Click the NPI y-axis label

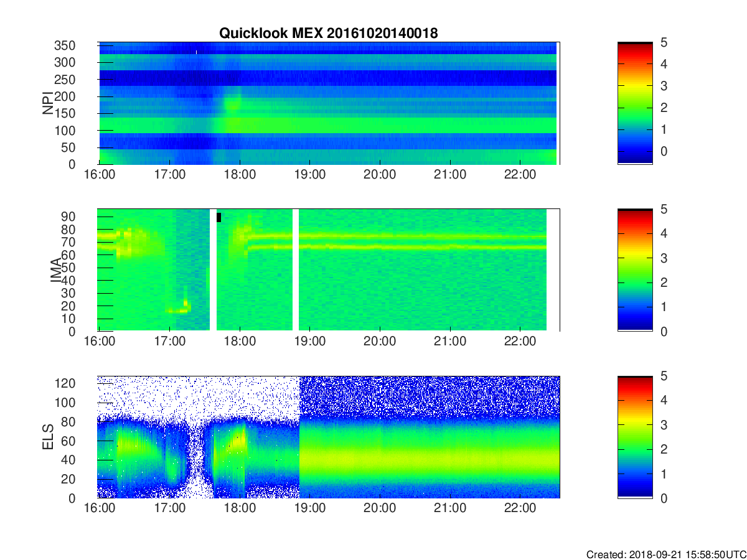tap(49, 103)
